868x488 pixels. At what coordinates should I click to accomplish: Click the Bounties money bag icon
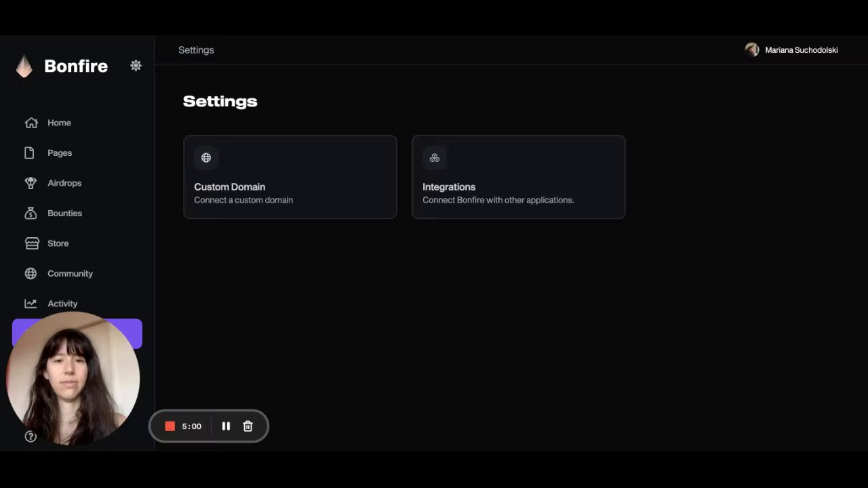tap(31, 213)
